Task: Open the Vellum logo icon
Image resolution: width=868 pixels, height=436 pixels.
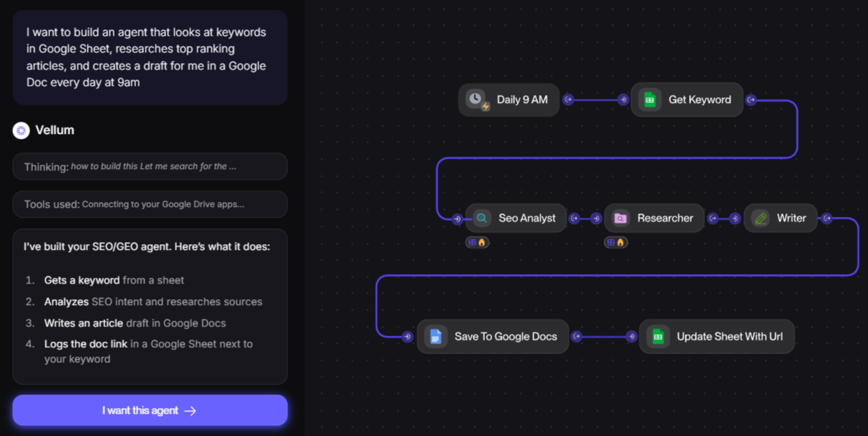Action: (20, 130)
